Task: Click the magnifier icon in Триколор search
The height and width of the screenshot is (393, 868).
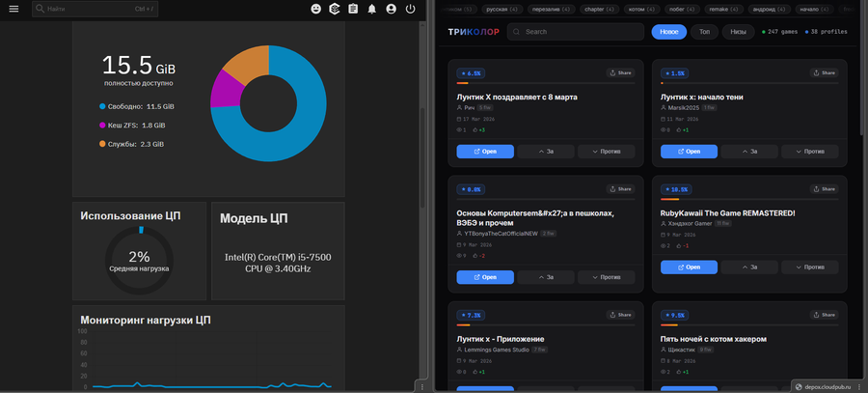Action: 517,32
